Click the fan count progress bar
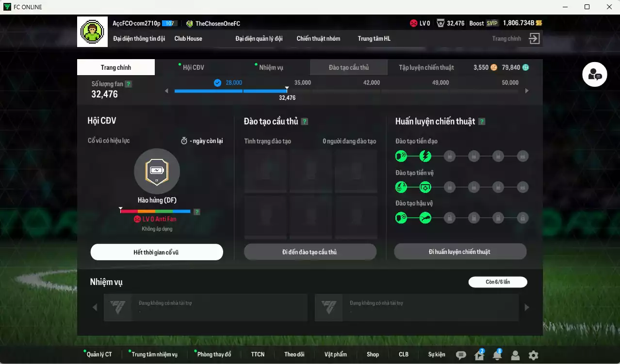This screenshot has height=364, width=620. tap(230, 91)
